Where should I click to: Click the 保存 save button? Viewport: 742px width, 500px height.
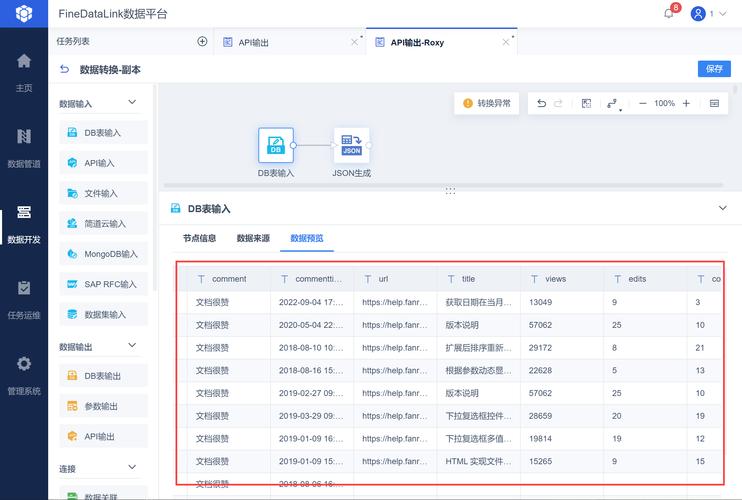click(714, 69)
